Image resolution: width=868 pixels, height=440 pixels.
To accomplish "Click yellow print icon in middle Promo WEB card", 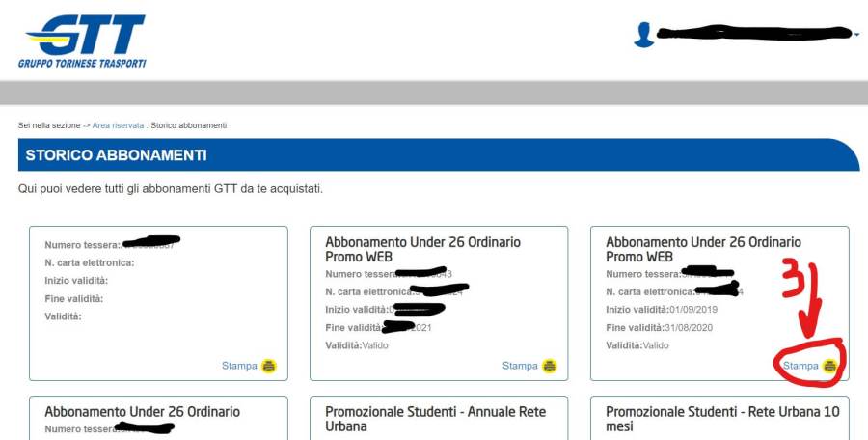I will coord(550,366).
